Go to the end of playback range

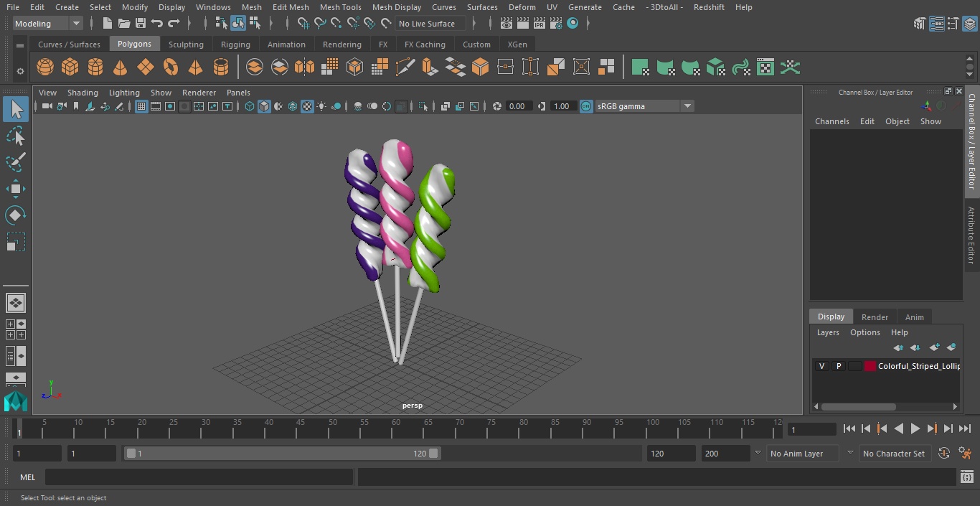click(x=965, y=428)
